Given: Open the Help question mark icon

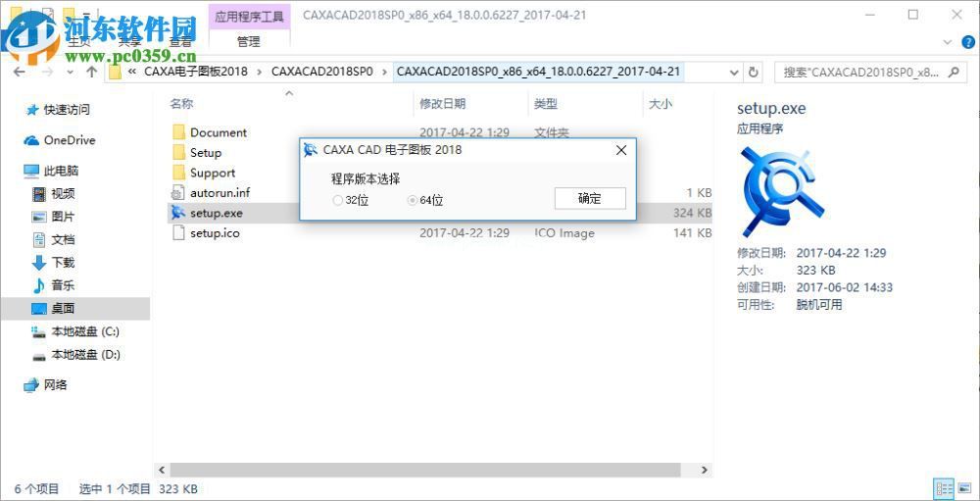Looking at the screenshot, I should 968,42.
